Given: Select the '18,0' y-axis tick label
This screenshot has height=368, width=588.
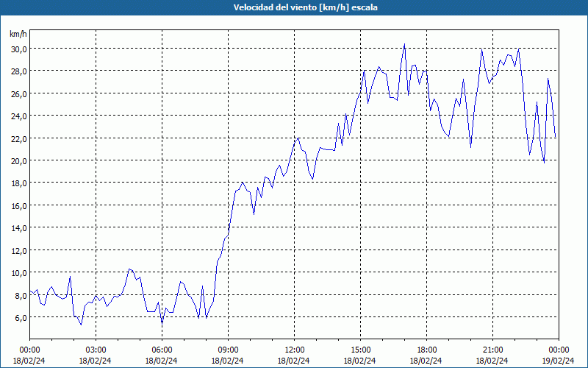Looking at the screenshot, I should pos(19,183).
